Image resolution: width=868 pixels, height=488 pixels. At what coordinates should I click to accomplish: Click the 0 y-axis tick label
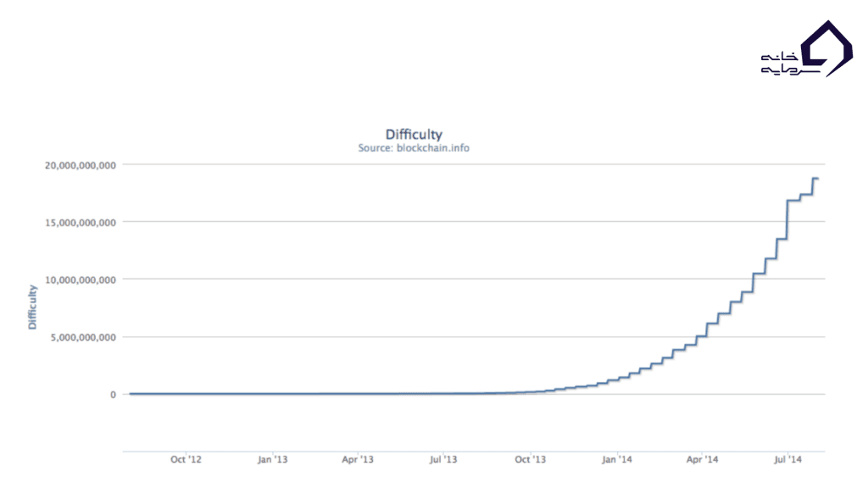[x=111, y=395]
